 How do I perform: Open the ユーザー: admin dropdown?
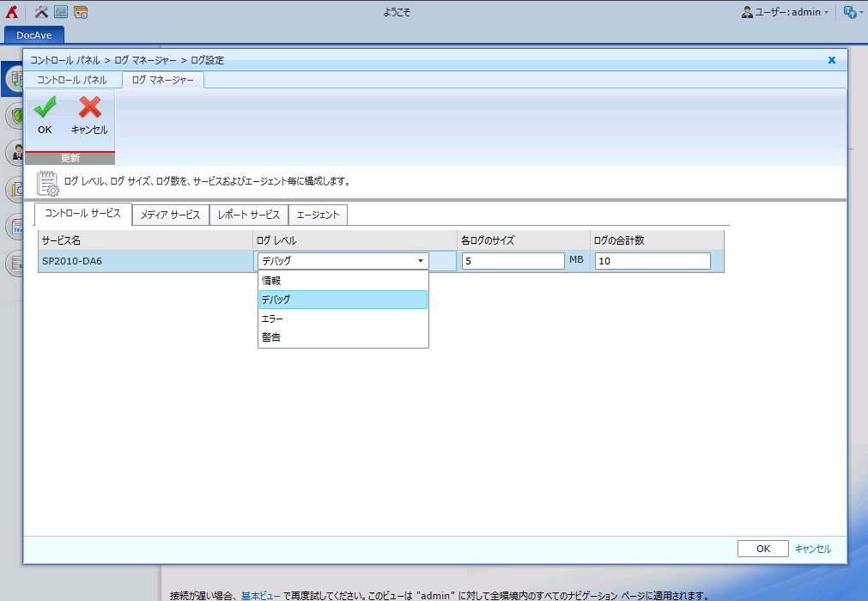pyautogui.click(x=786, y=12)
